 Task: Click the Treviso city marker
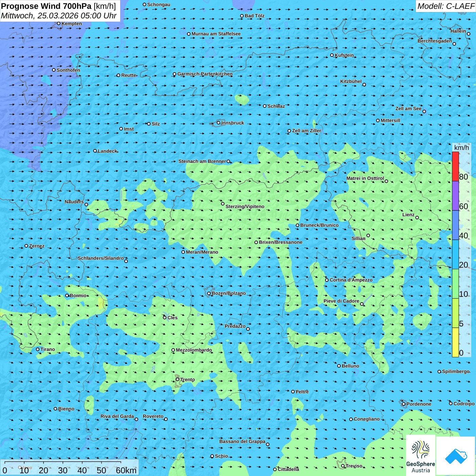click(x=343, y=466)
